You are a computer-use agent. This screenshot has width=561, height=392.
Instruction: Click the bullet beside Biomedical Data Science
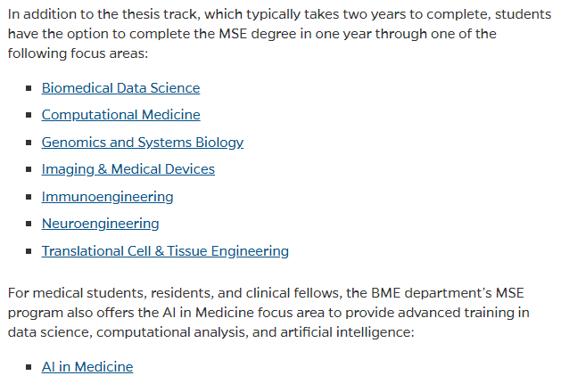click(29, 88)
